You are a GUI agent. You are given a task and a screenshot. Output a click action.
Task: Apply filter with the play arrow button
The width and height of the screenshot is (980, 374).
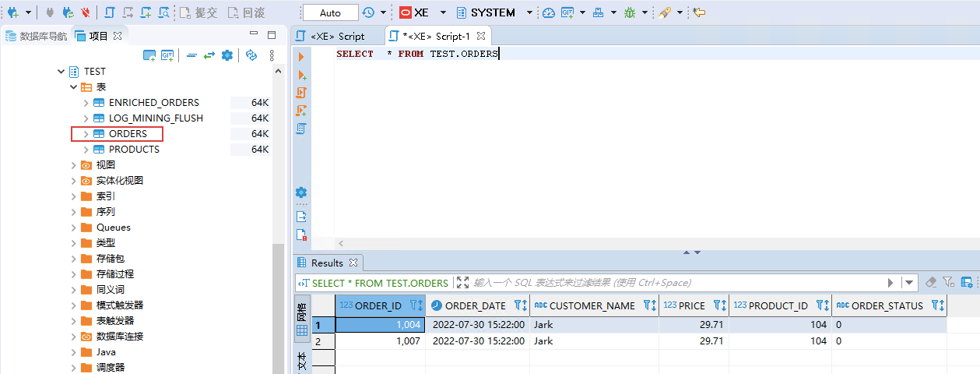[890, 283]
